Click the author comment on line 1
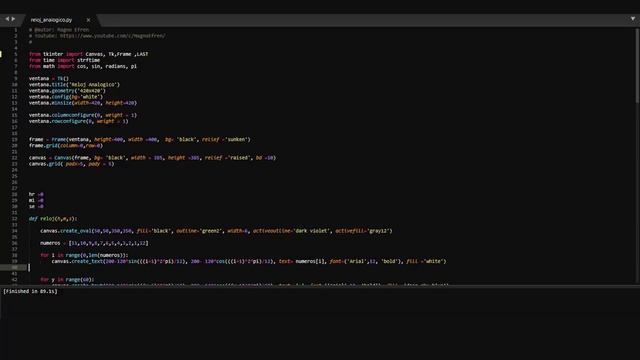The width and height of the screenshot is (640, 360). pos(59,30)
